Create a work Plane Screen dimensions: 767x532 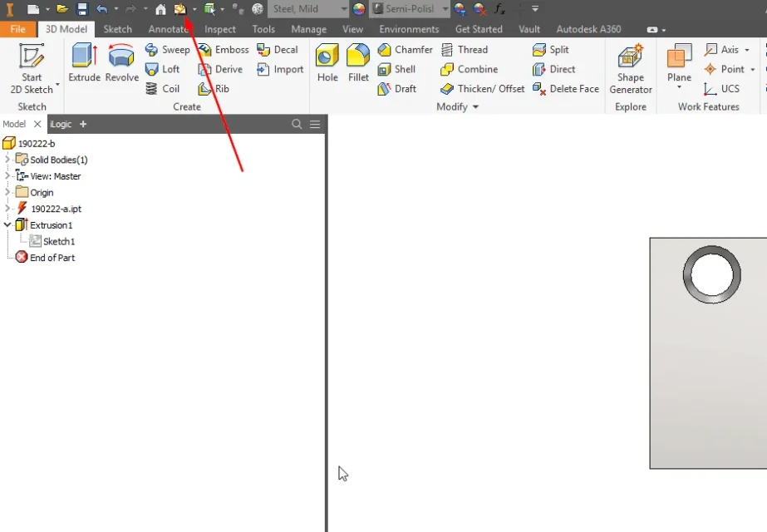679,62
